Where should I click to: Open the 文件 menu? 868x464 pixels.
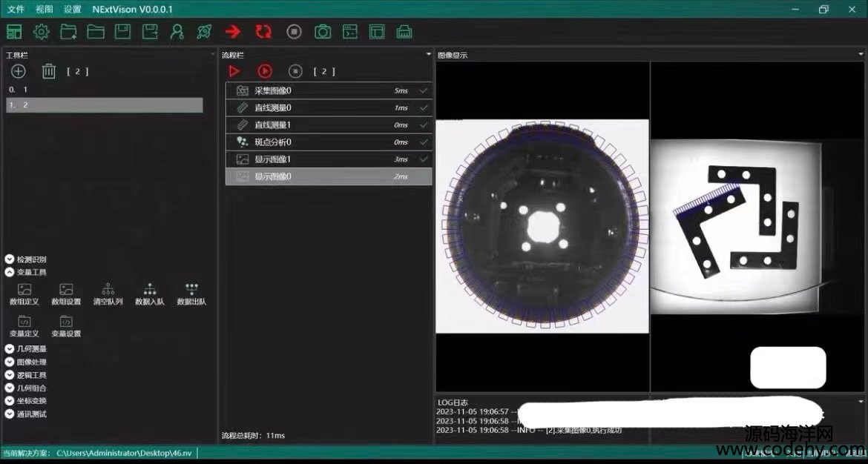click(x=16, y=9)
